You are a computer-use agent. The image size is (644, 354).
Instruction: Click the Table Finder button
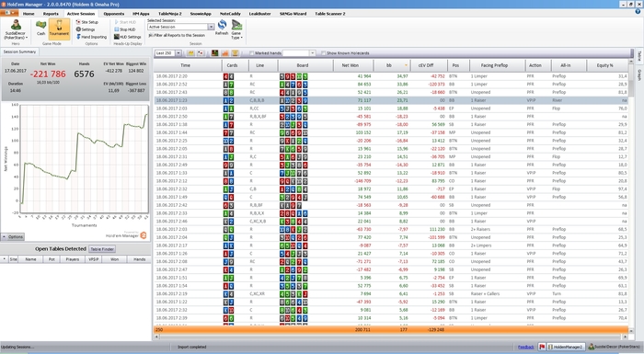click(x=102, y=249)
